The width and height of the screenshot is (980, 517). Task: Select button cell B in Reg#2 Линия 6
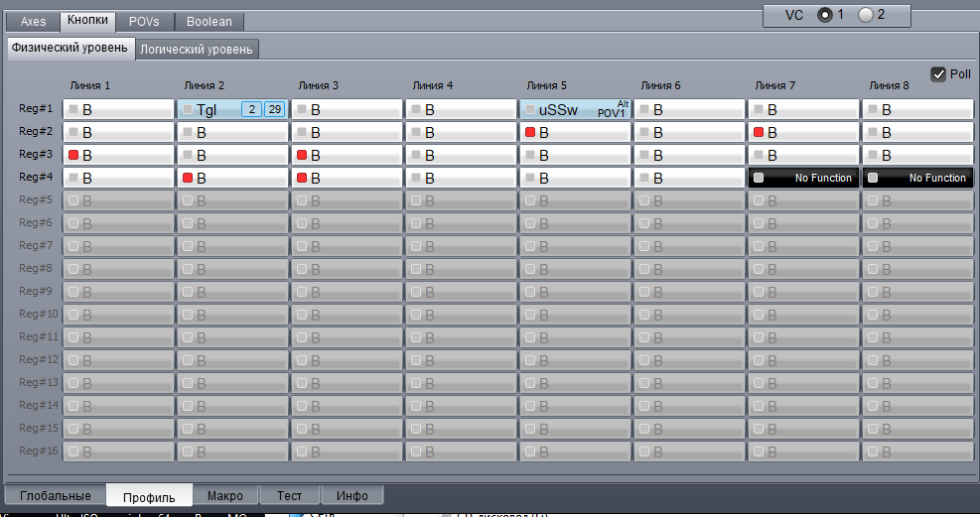tap(689, 132)
